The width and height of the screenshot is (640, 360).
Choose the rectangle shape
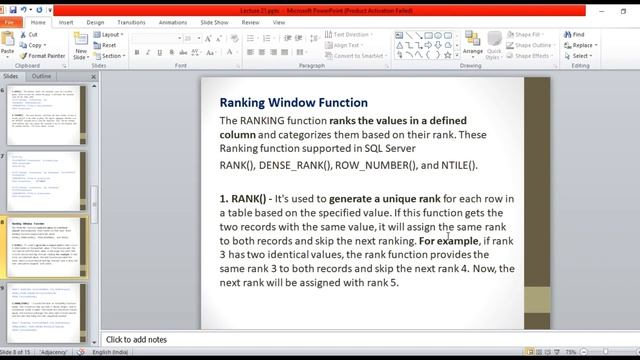coord(428,36)
